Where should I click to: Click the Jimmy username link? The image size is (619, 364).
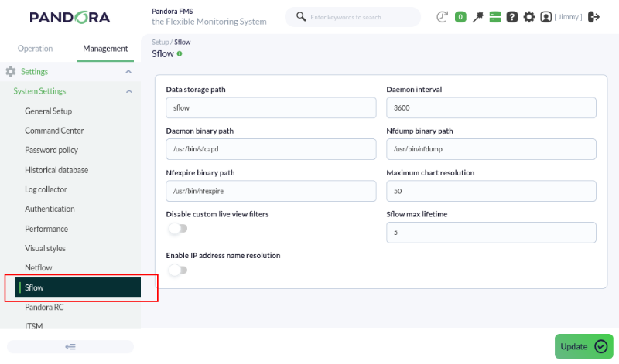(568, 16)
